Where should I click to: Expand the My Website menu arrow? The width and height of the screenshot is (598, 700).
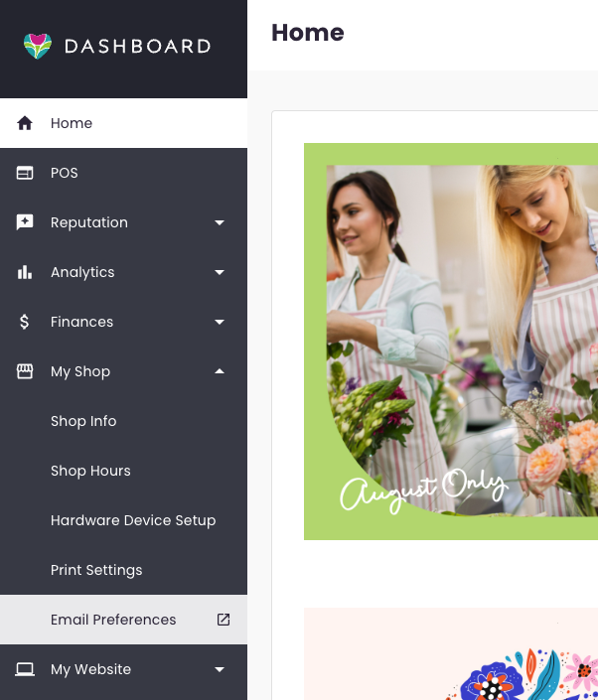220,669
